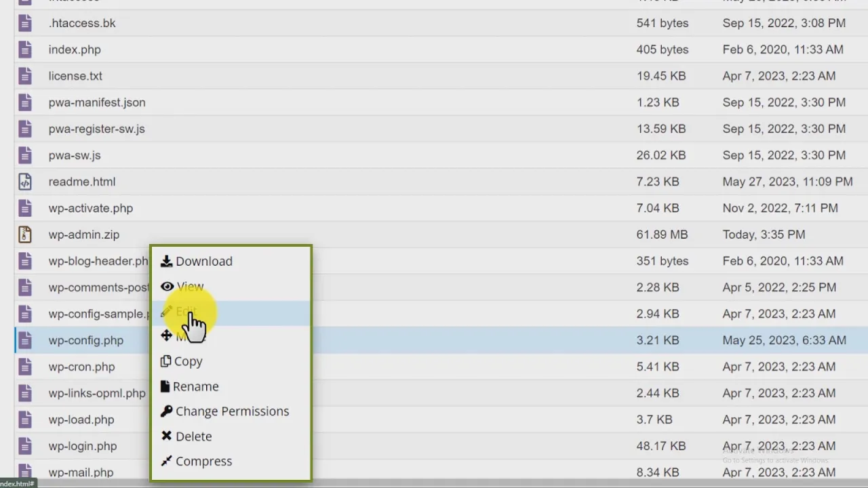Select the date Nov 2, 2022, 7:11 PM

pyautogui.click(x=781, y=208)
